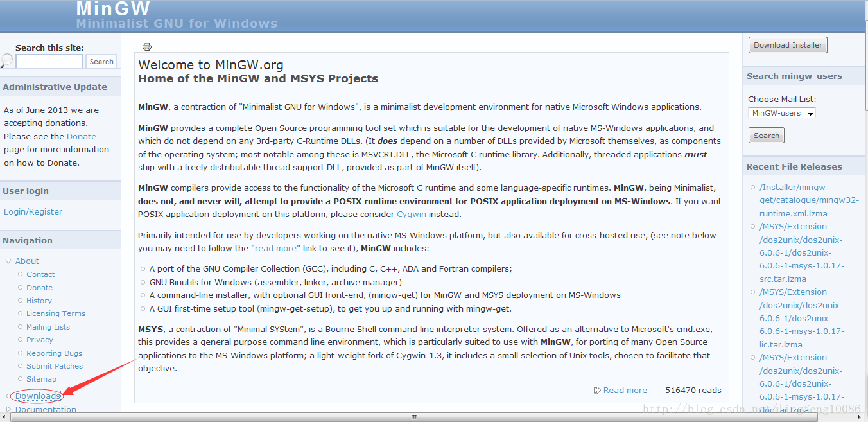Collapse the About navigation triangle
868x422 pixels.
point(8,261)
